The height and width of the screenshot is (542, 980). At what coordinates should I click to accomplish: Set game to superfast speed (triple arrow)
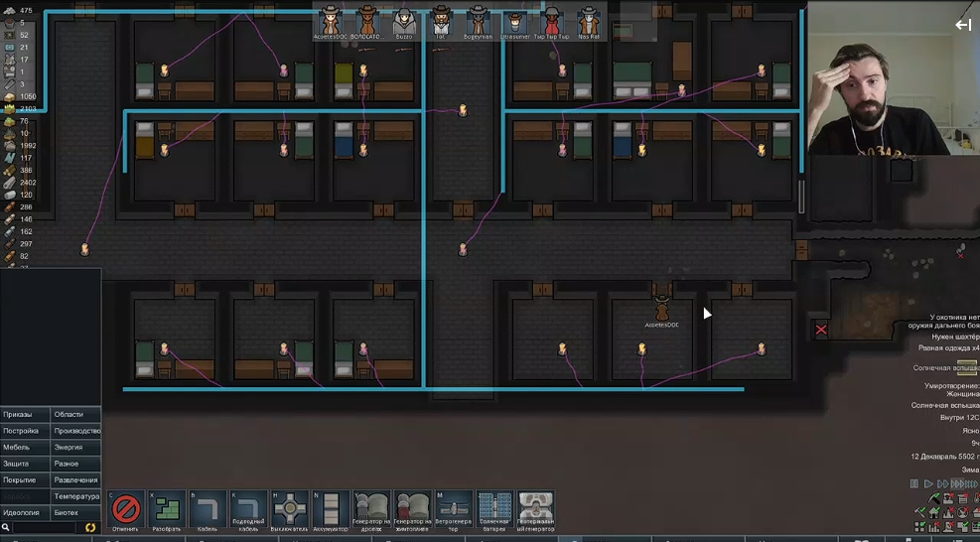(x=957, y=483)
